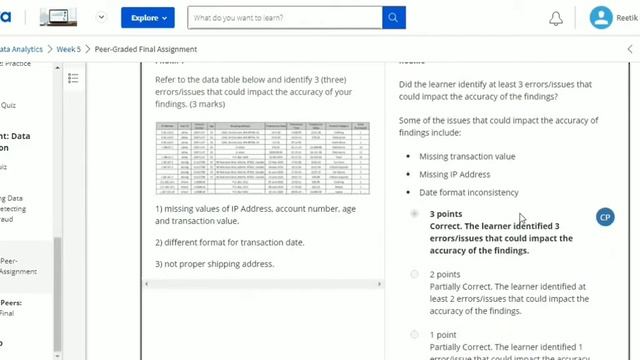The height and width of the screenshot is (360, 640).
Task: Toggle the sidebar list menu icon
Action: [73, 78]
